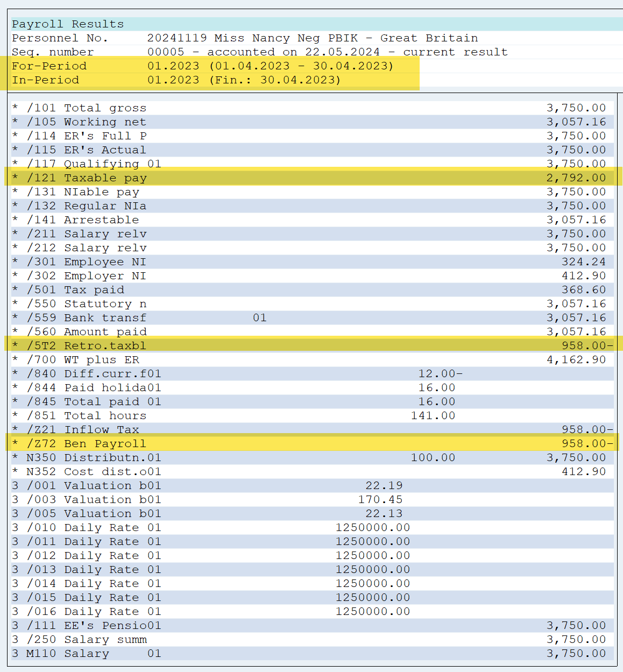Select Tax paid amount 368.60
The image size is (623, 672).
pos(584,290)
